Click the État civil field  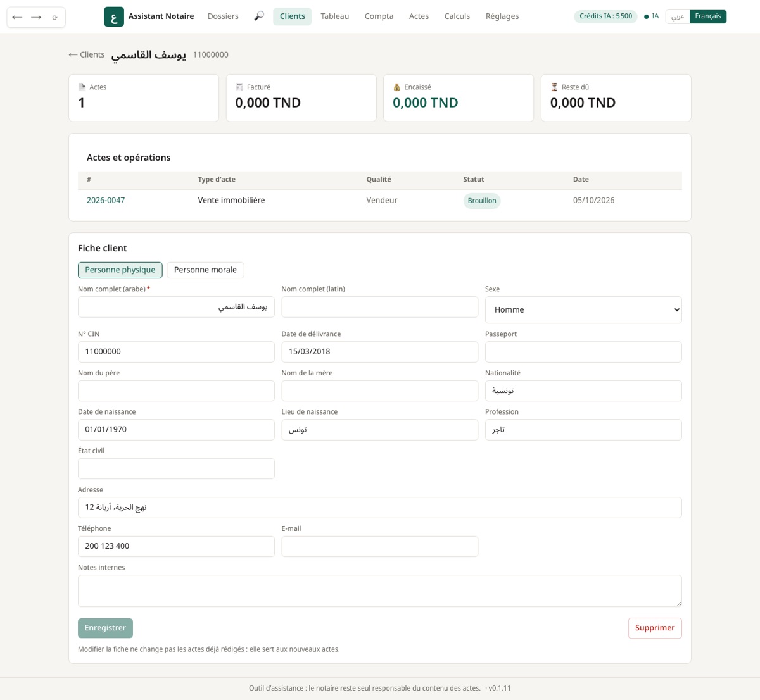[176, 468]
